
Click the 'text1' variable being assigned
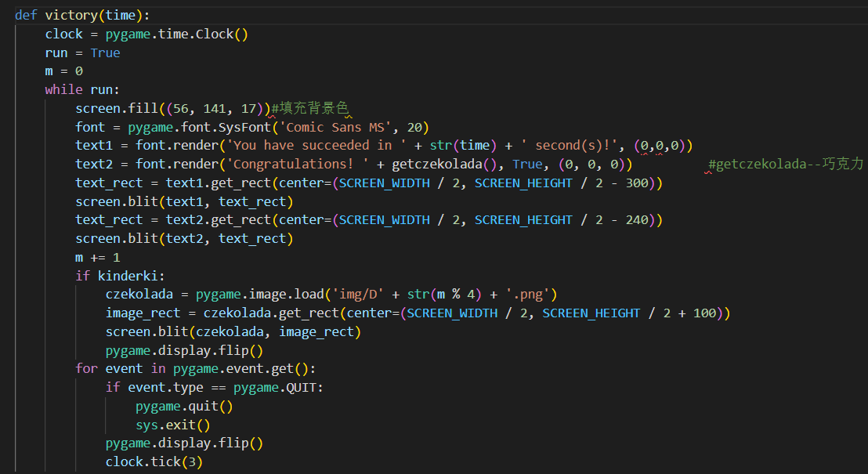pyautogui.click(x=94, y=145)
